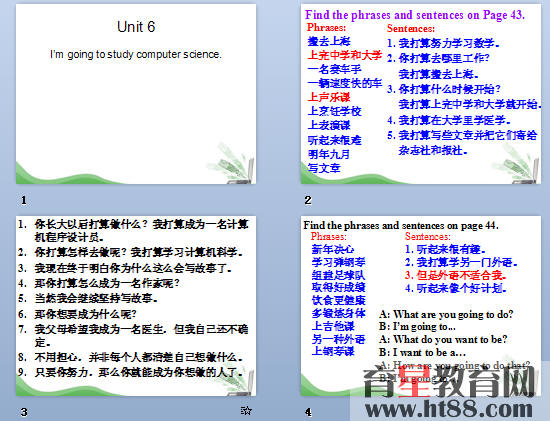The image size is (550, 421).
Task: Select slide 3 with nine numbered sentences
Action: tap(136, 306)
